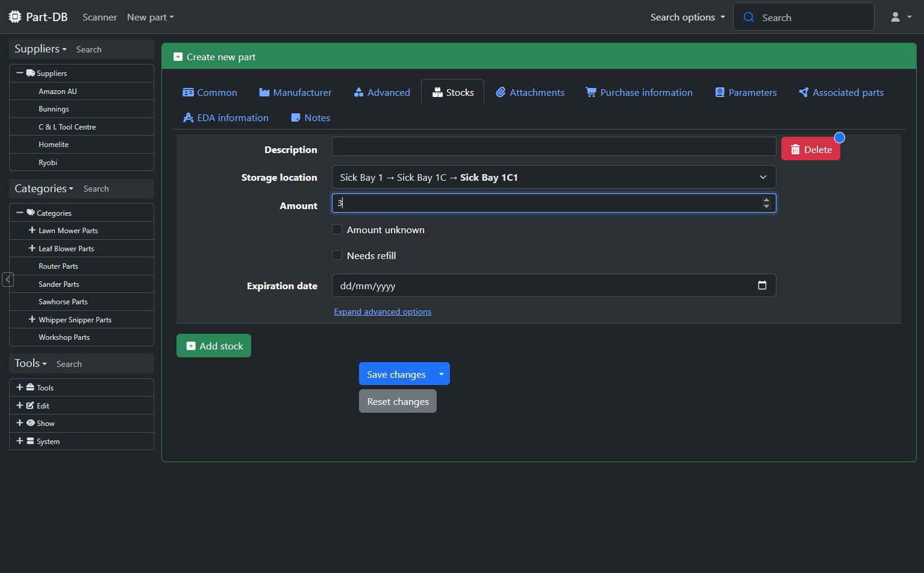Click the plus icon in Create new part header
Screen dimensions: 924x573
click(178, 57)
